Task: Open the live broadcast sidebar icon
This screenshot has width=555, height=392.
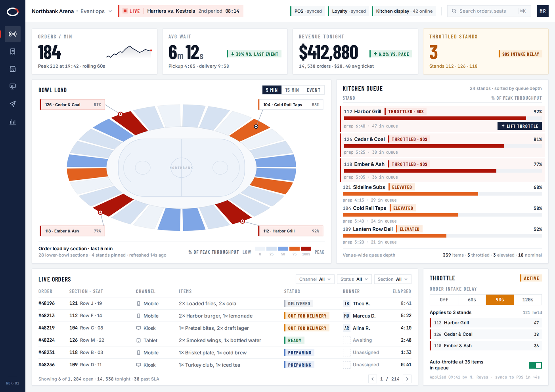Action: pyautogui.click(x=13, y=34)
